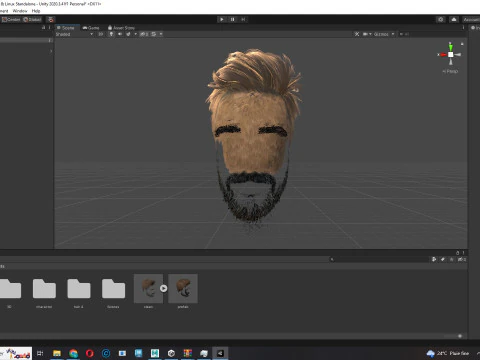This screenshot has width=480, height=360.
Task: Toggle the scene grid visibility icon
Action: [x=154, y=34]
